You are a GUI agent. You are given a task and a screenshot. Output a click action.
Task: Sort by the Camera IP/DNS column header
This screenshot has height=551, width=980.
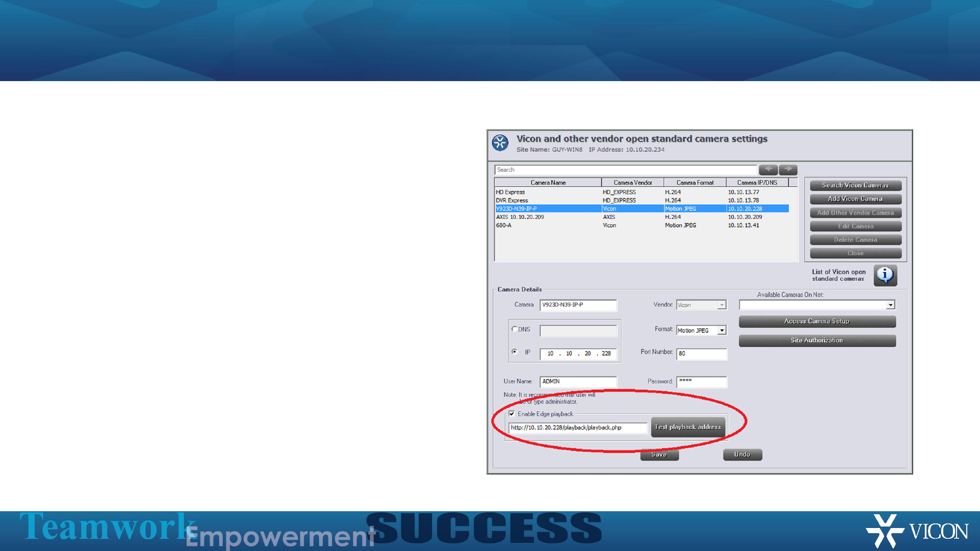[x=756, y=183]
